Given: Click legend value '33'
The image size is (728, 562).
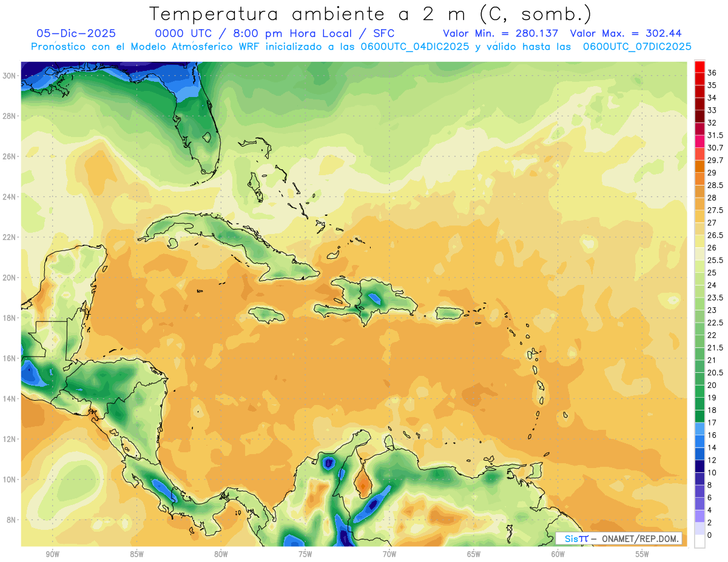Looking at the screenshot, I should (x=712, y=110).
